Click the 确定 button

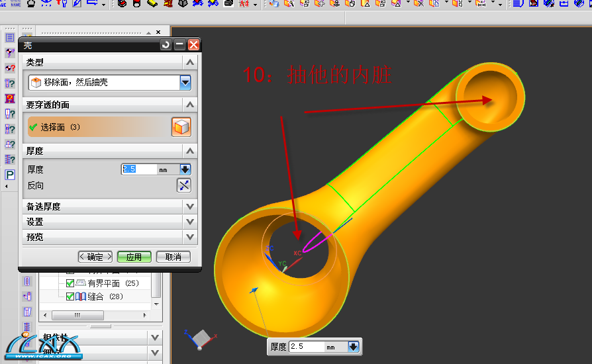pyautogui.click(x=95, y=257)
